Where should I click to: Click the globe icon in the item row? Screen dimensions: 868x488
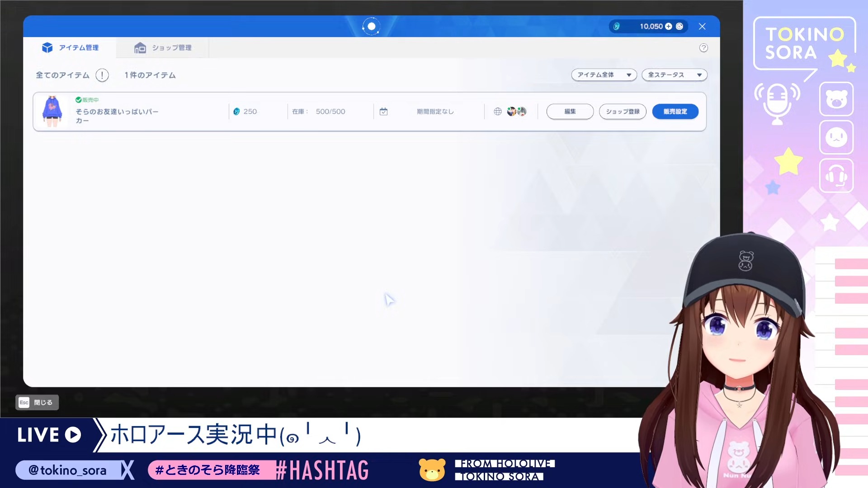498,112
